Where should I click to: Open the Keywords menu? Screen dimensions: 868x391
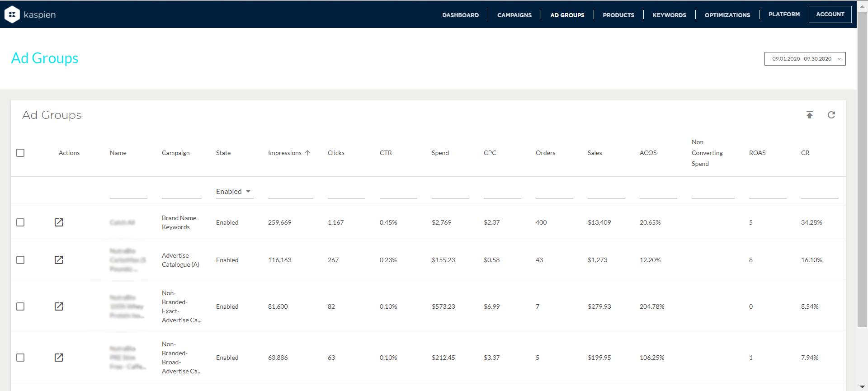(x=669, y=15)
